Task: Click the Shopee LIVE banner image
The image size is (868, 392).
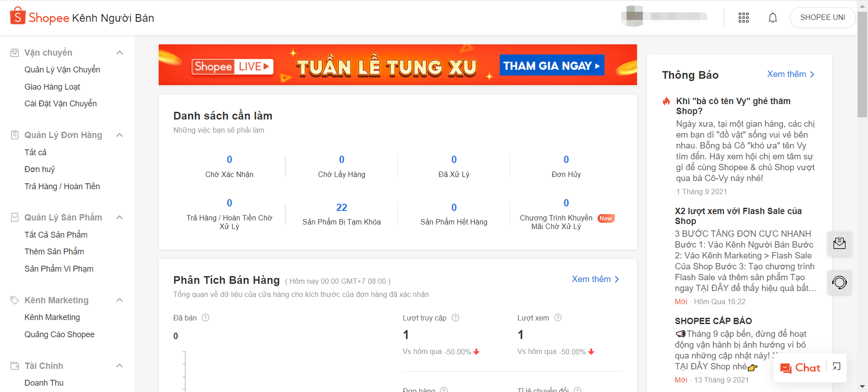Action: click(397, 65)
